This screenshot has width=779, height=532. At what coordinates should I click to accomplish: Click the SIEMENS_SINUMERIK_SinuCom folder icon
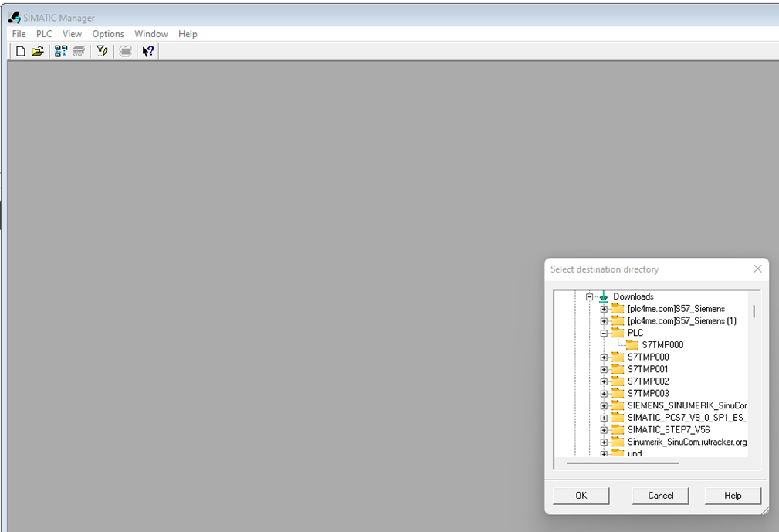click(618, 405)
